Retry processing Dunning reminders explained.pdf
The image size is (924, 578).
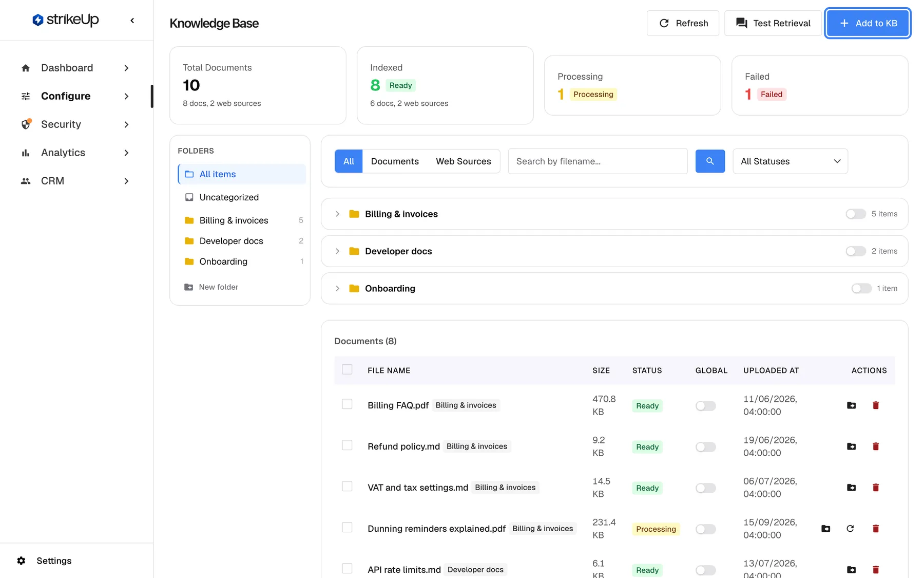850,529
